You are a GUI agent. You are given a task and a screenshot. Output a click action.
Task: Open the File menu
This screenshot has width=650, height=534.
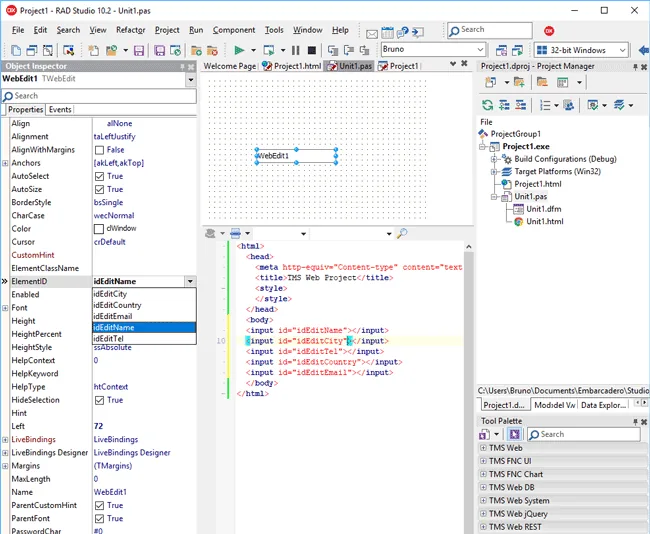point(18,30)
